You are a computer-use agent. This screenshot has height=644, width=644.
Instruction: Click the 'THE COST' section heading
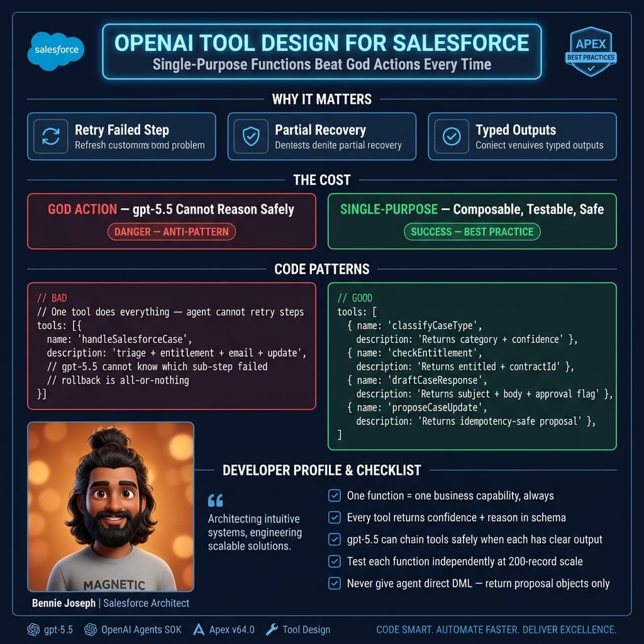321,180
